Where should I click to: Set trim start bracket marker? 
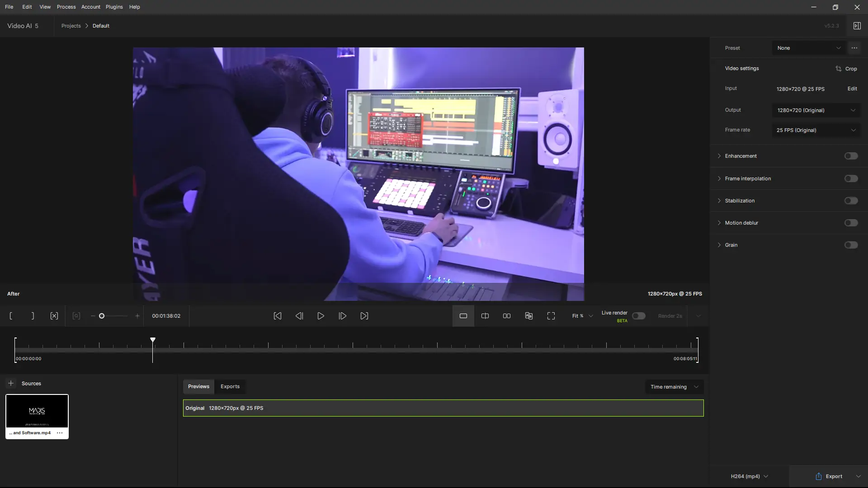tap(11, 316)
